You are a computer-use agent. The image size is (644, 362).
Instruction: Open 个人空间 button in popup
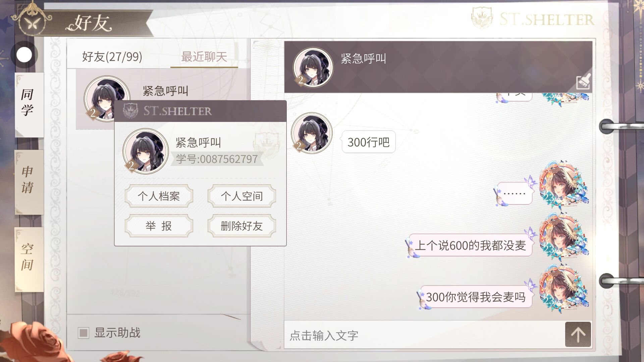coord(242,196)
